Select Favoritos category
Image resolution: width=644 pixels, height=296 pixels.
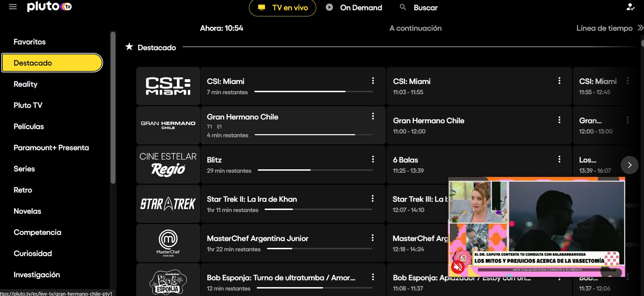click(29, 42)
